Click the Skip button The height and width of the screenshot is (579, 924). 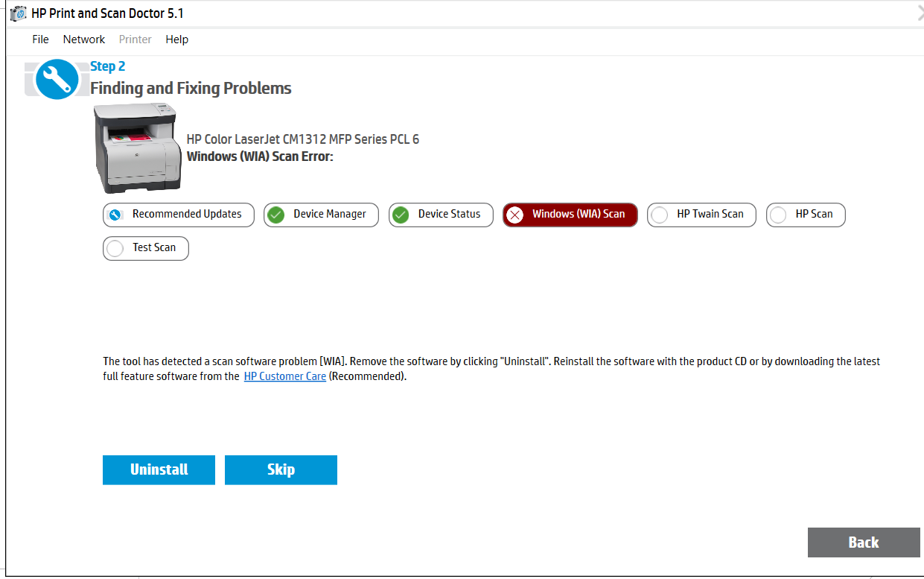click(281, 469)
